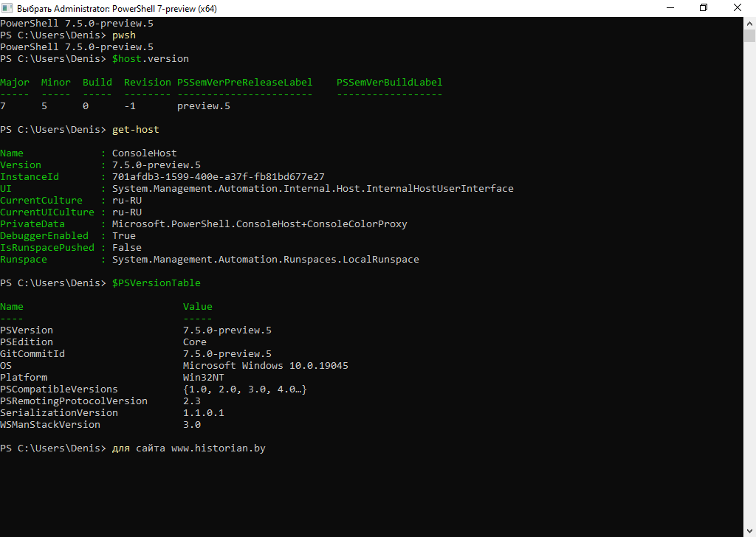Viewport: 756px width, 537px height.
Task: Click the InstanceId GUID value
Action: point(218,177)
